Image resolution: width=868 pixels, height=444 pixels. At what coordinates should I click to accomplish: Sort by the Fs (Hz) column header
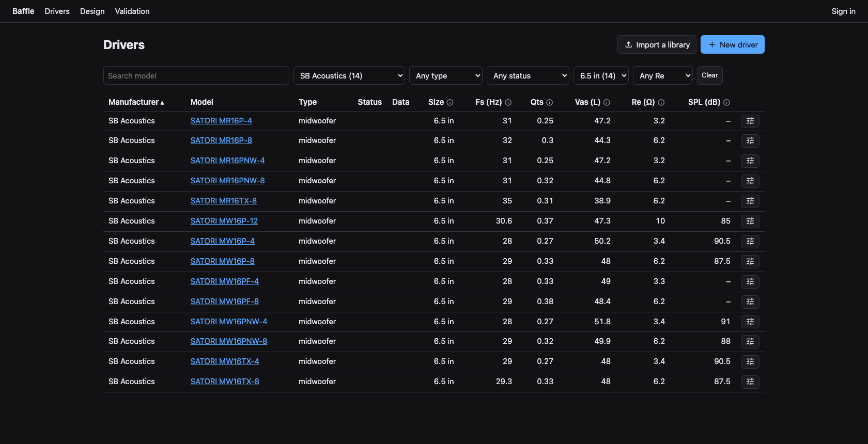point(489,102)
